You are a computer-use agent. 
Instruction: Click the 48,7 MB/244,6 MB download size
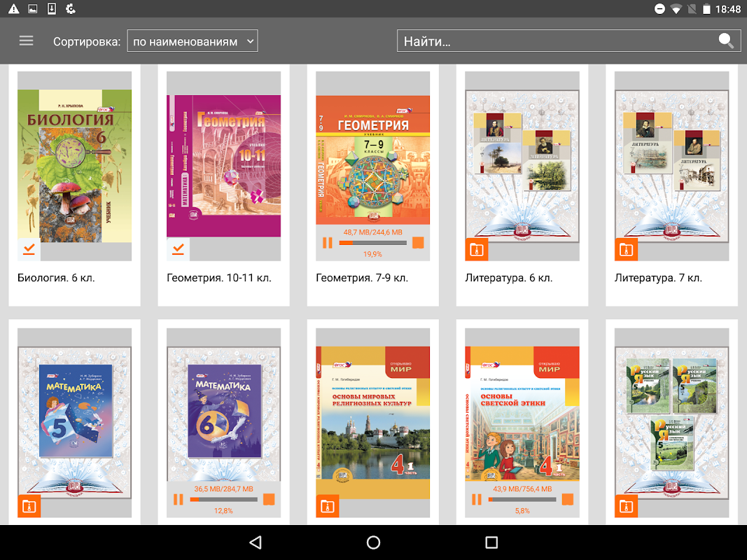pos(372,232)
